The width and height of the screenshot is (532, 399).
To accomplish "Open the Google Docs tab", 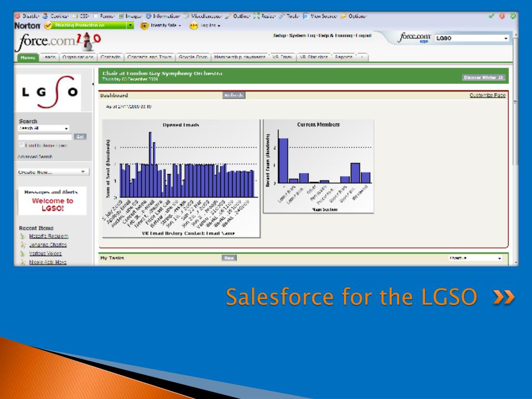I will [x=193, y=57].
